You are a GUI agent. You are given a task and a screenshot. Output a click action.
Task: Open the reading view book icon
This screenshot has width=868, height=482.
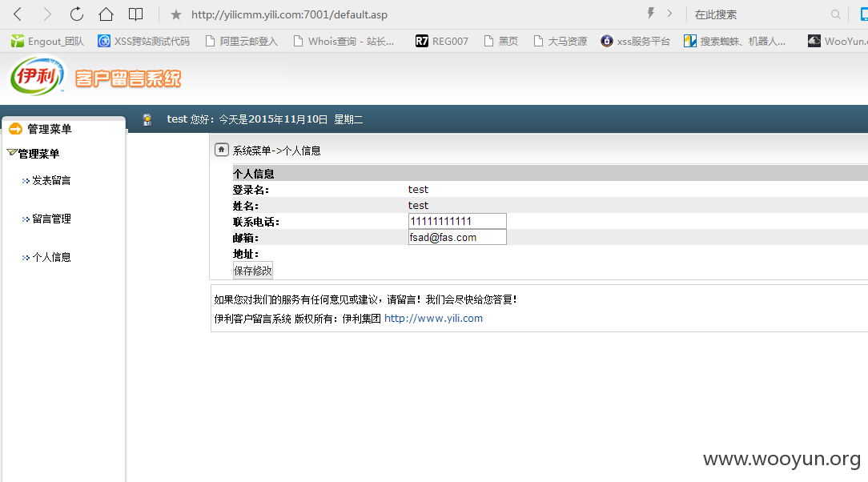(135, 14)
